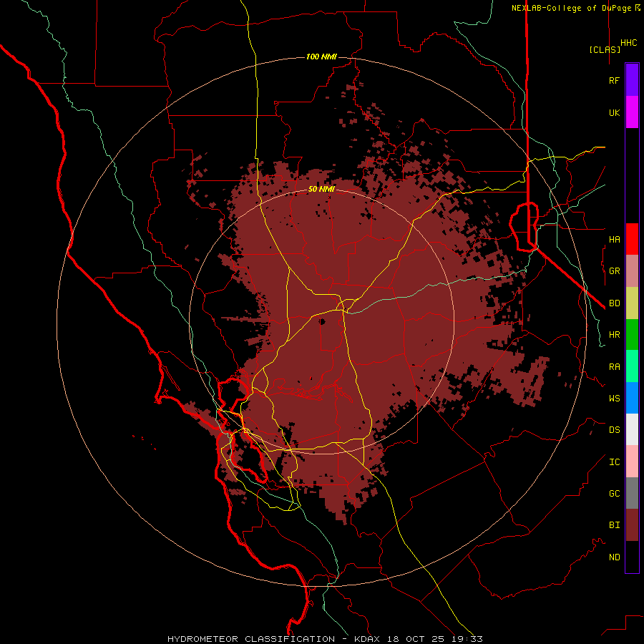Viewport: 644px width, 644px height.
Task: Click the GC legend label
Action: pyautogui.click(x=614, y=493)
